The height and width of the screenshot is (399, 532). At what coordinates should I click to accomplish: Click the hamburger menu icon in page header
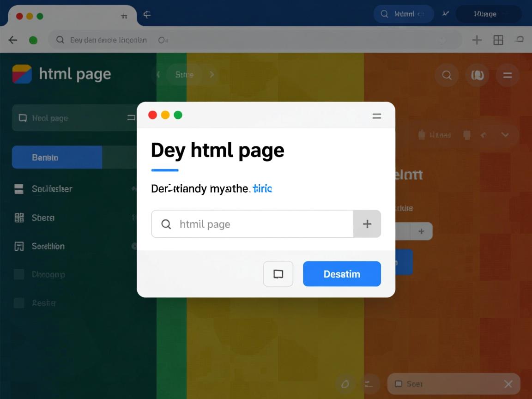pyautogui.click(x=508, y=75)
